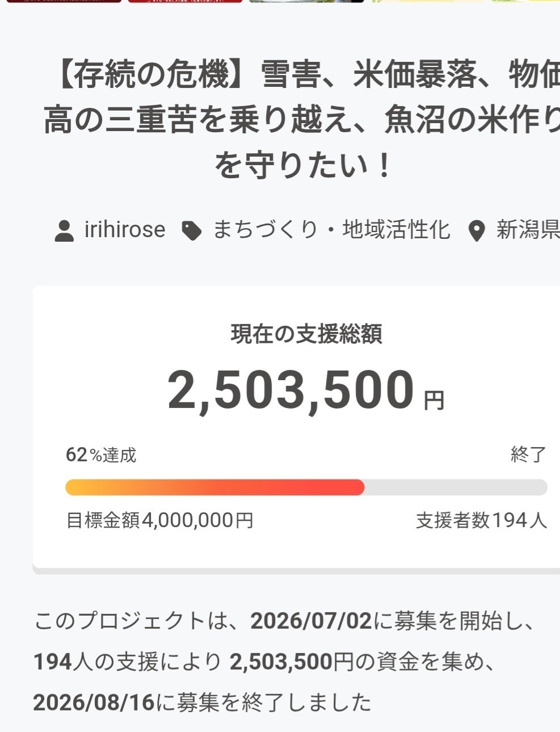Select the second red thumbnail at top

click(x=186, y=2)
